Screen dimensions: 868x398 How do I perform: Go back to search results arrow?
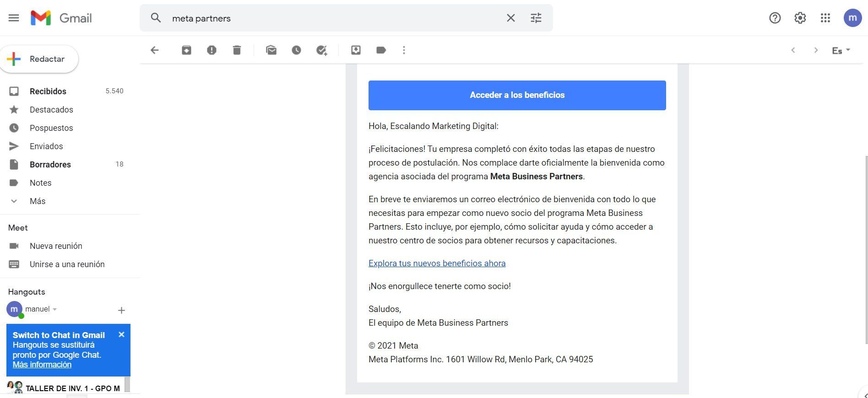[x=155, y=50]
